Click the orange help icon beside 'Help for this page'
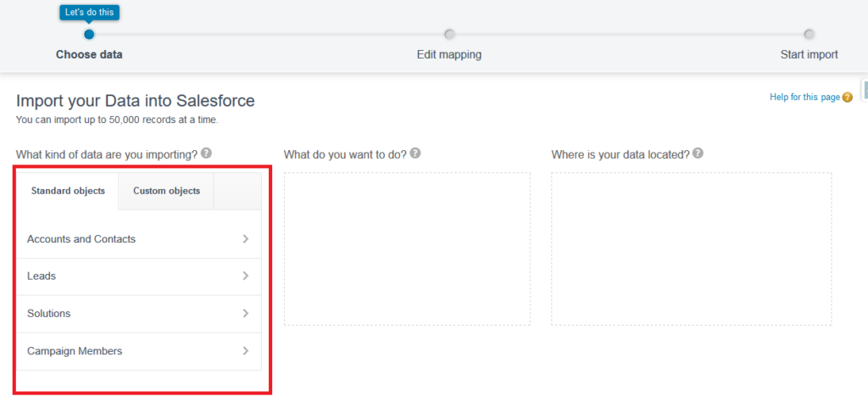This screenshot has width=868, height=413. tap(848, 98)
